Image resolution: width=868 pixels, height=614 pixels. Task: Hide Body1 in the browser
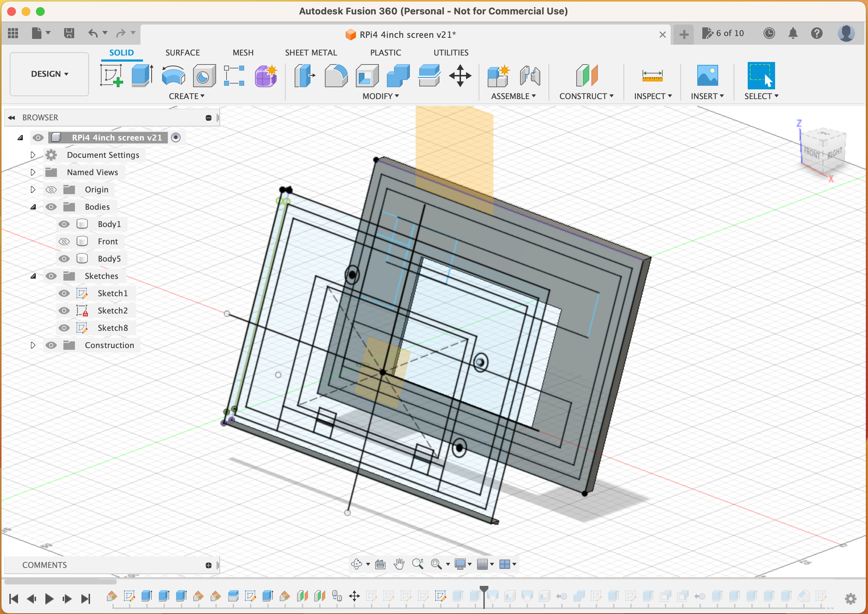[x=63, y=224]
